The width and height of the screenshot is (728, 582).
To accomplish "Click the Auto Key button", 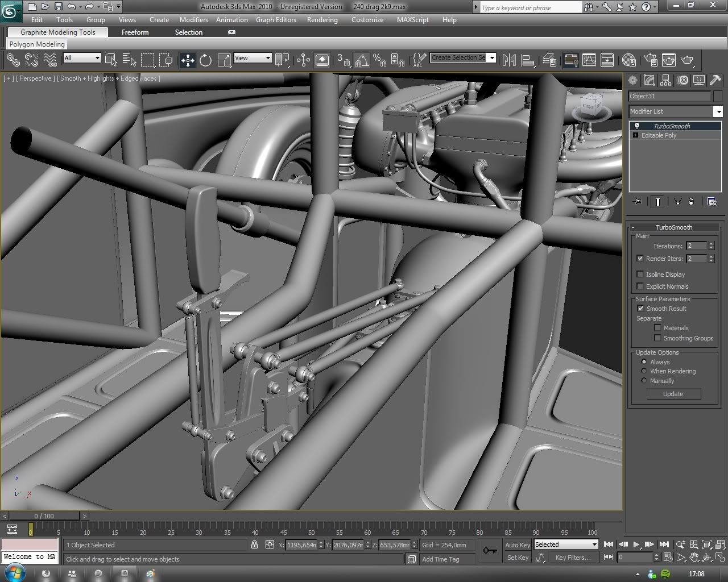I will point(517,545).
